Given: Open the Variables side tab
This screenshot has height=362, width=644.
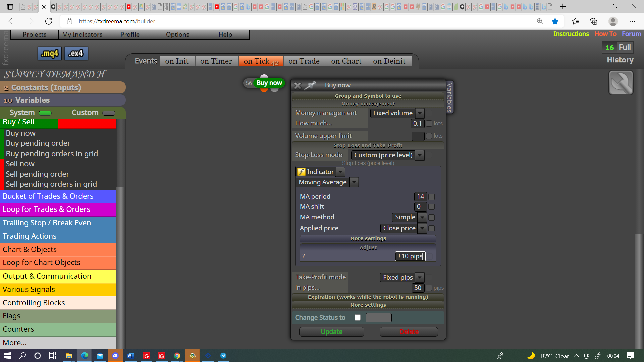Looking at the screenshot, I should [x=449, y=98].
